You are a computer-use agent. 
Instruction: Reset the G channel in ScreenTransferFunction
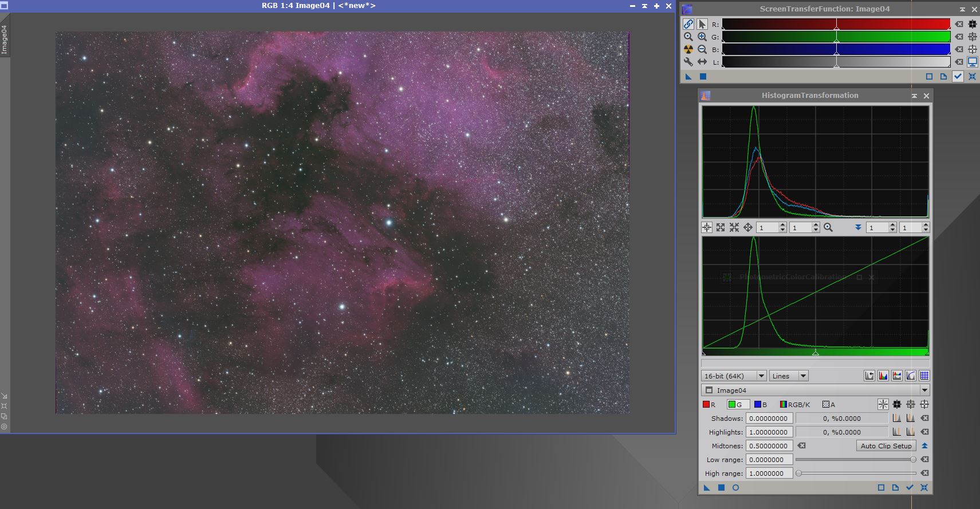coord(959,37)
